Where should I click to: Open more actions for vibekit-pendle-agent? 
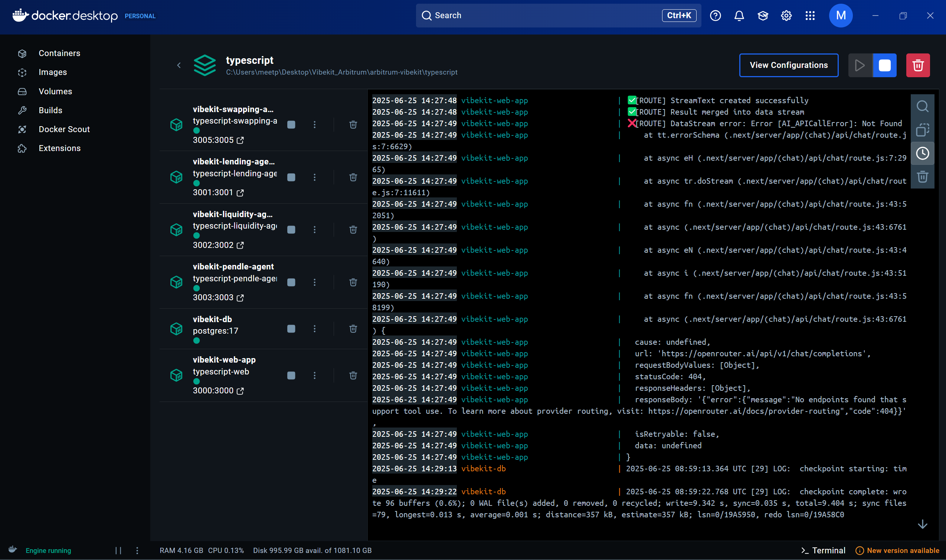pos(314,282)
